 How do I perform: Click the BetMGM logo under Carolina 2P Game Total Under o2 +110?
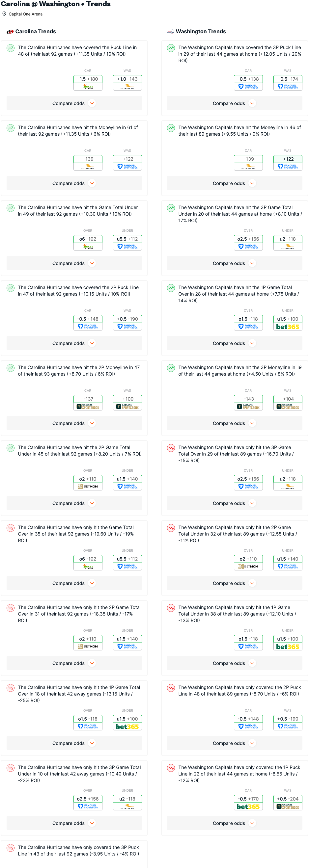(x=88, y=487)
